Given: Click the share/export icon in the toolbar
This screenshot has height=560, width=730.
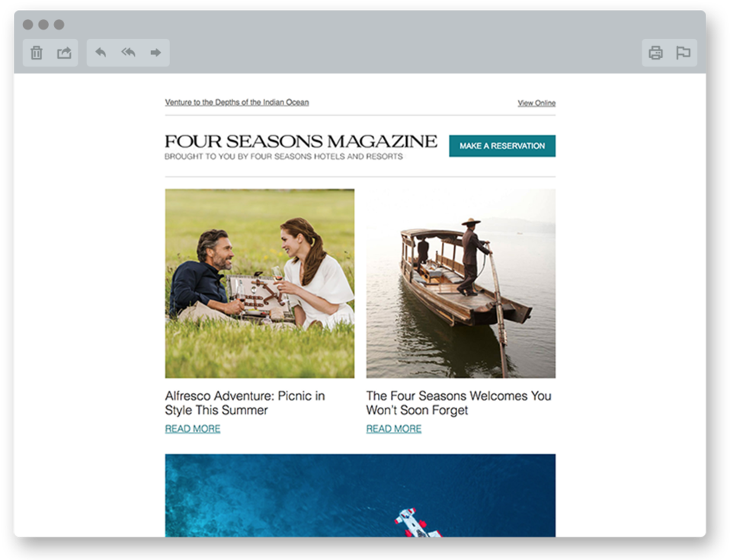Looking at the screenshot, I should coord(64,53).
